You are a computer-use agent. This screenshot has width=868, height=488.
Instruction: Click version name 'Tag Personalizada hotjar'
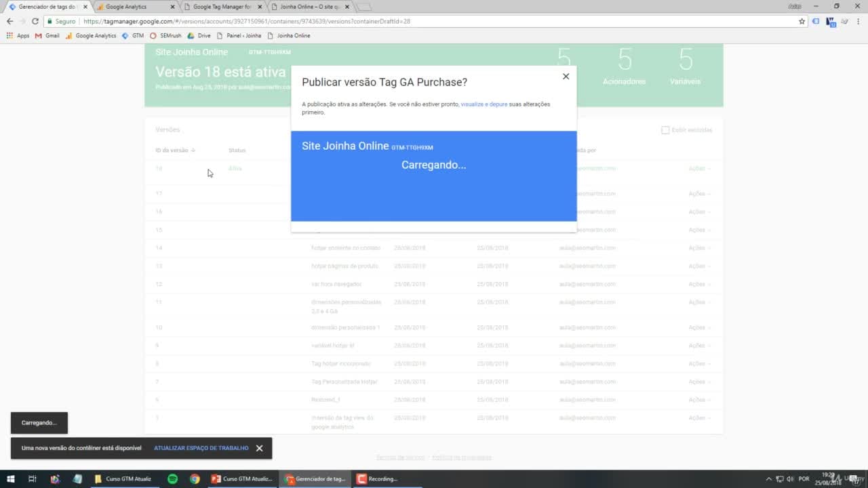[344, 382]
